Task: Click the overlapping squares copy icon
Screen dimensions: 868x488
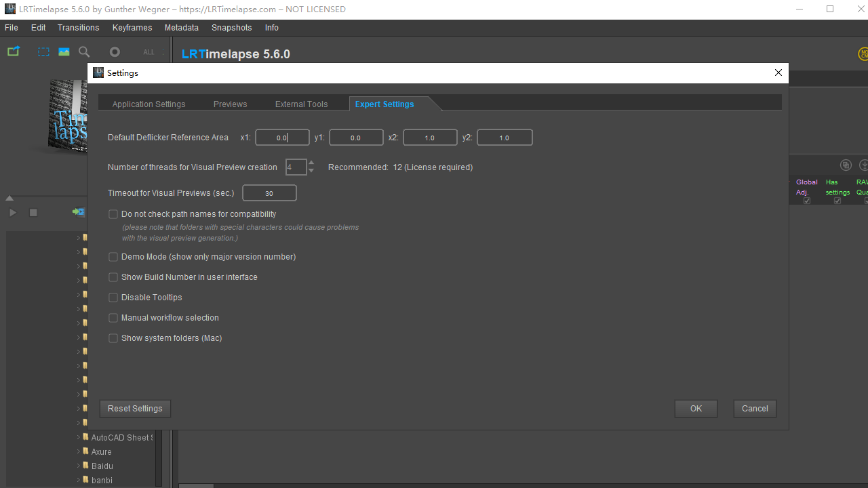Action: point(846,165)
